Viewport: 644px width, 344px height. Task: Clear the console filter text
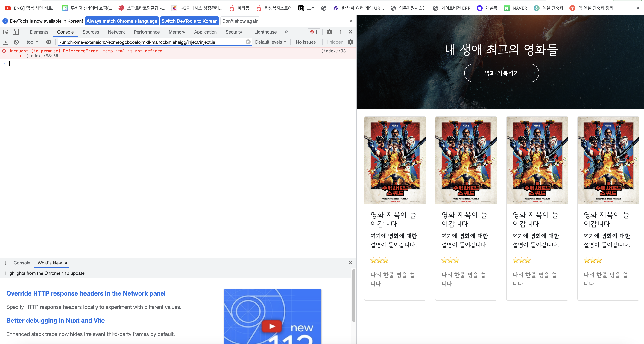(x=248, y=42)
